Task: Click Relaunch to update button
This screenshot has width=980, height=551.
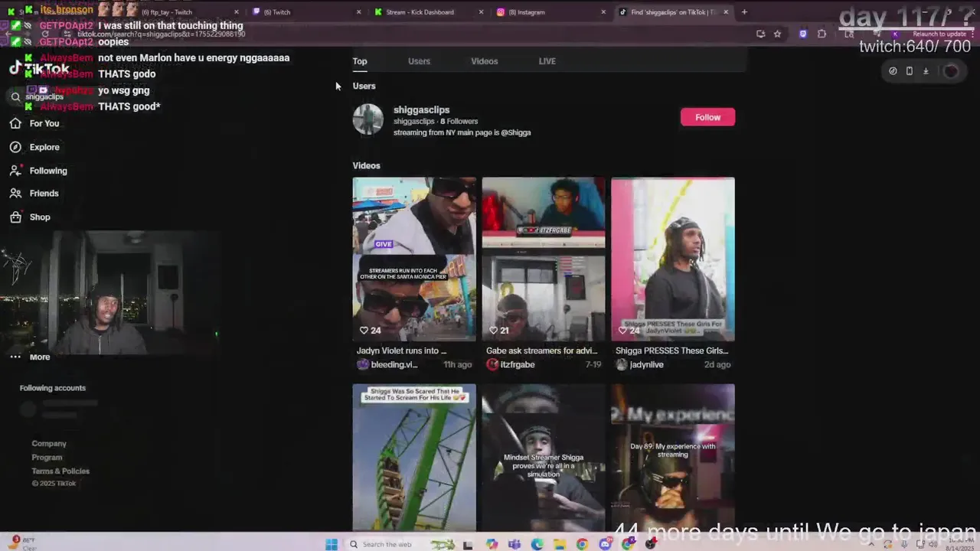Action: pyautogui.click(x=939, y=34)
